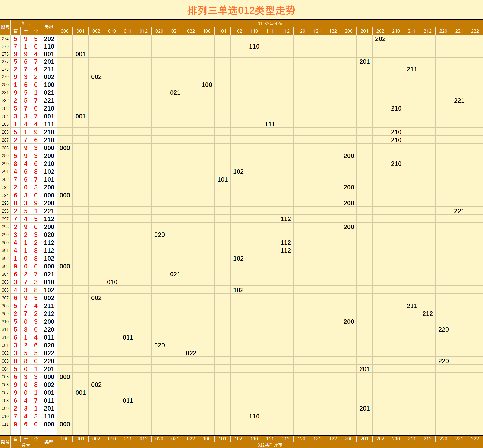
Task: Select the top 012 column header
Action: point(143,31)
